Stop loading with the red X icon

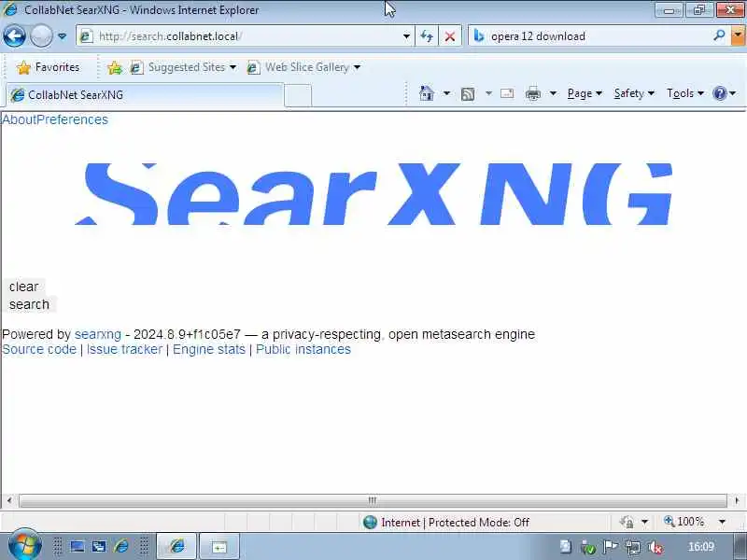(449, 36)
